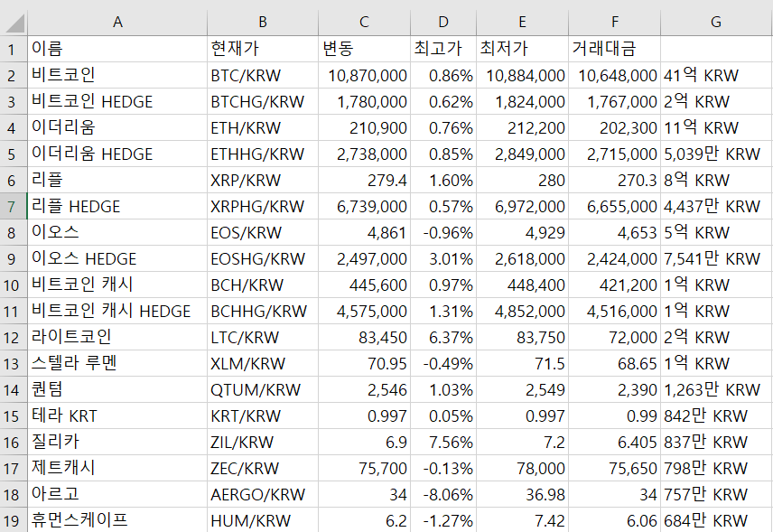The width and height of the screenshot is (773, 532).
Task: Select column A header
Action: click(117, 23)
